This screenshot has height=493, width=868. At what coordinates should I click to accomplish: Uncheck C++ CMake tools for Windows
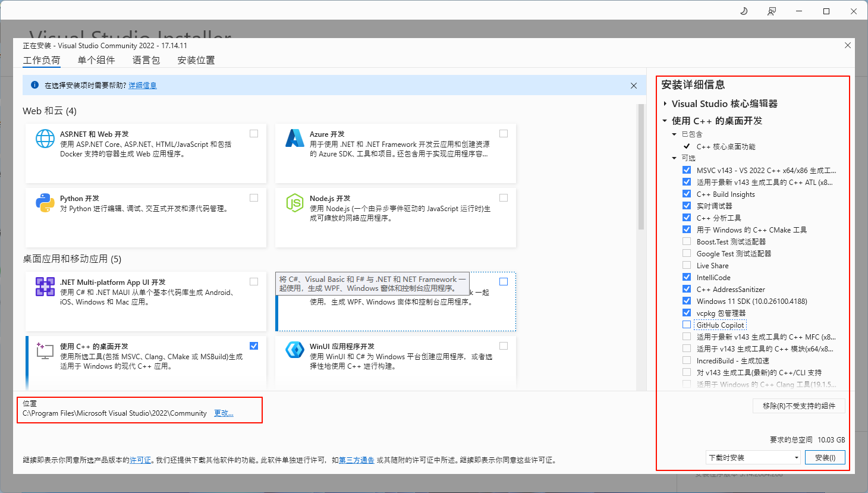(687, 230)
